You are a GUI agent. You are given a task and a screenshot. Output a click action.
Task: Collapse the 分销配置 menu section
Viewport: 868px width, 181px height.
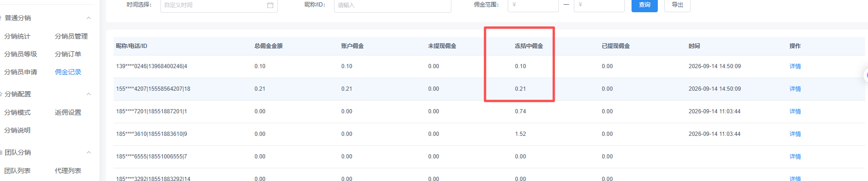[89, 94]
